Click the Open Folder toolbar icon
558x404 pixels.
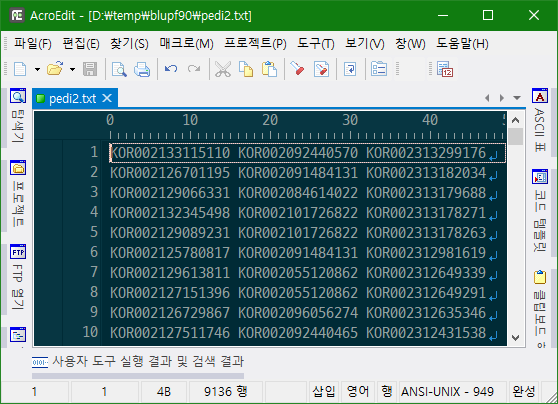coord(55,69)
